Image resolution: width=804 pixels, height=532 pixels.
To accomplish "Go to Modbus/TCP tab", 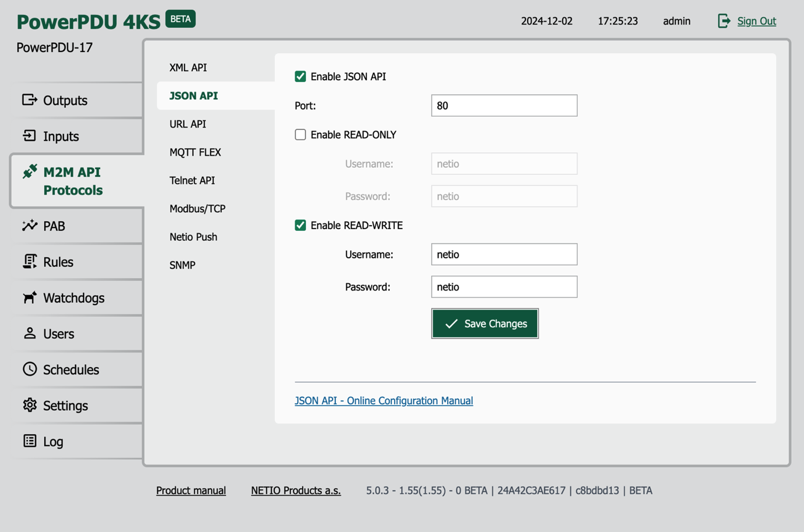I will [197, 208].
